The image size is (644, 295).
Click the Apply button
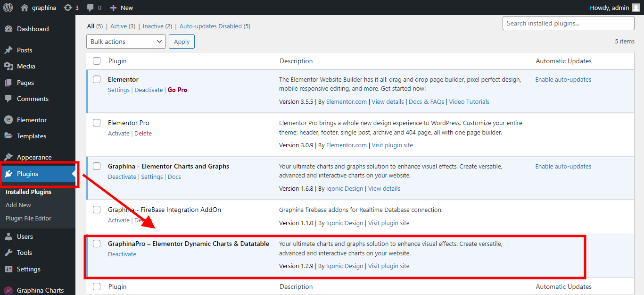point(182,42)
